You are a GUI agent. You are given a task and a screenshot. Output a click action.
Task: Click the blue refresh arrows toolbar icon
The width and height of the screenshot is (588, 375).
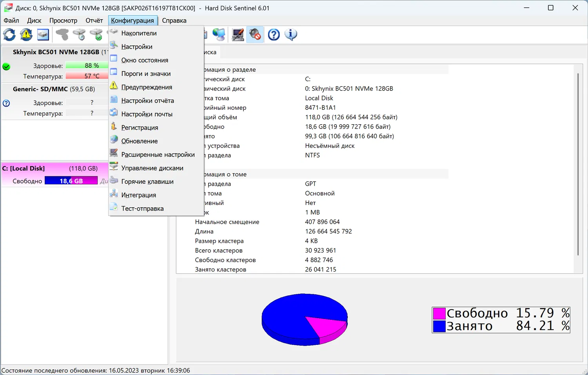9,34
